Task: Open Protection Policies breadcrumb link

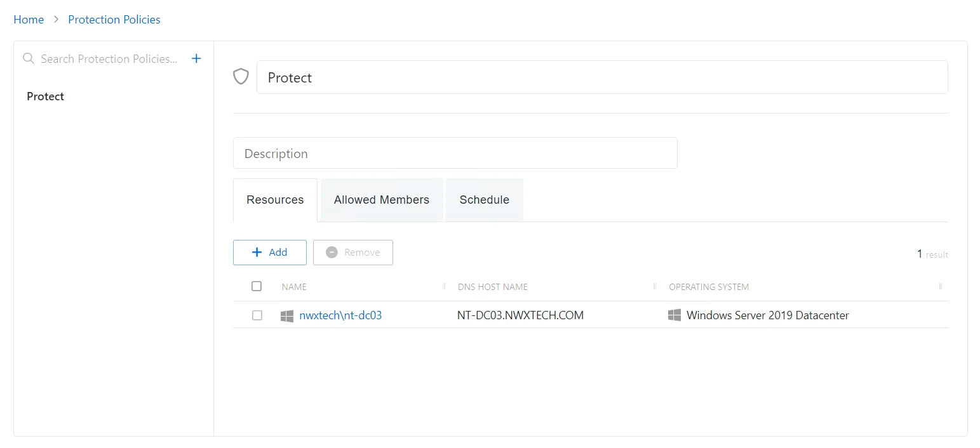Action: coord(114,20)
